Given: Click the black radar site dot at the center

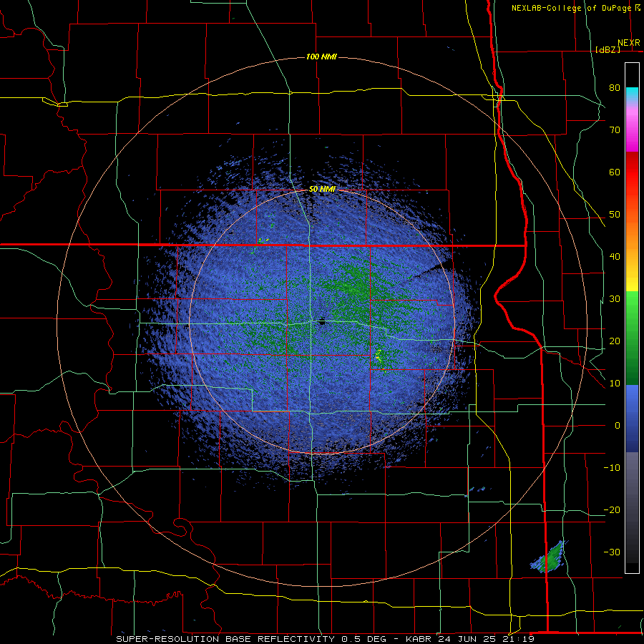Looking at the screenshot, I should click(322, 323).
